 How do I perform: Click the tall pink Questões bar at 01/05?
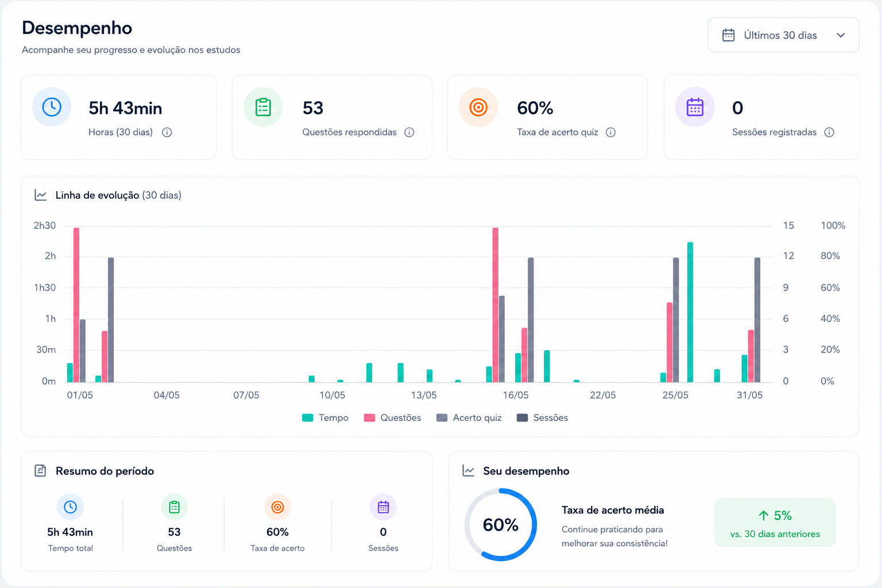[76, 305]
